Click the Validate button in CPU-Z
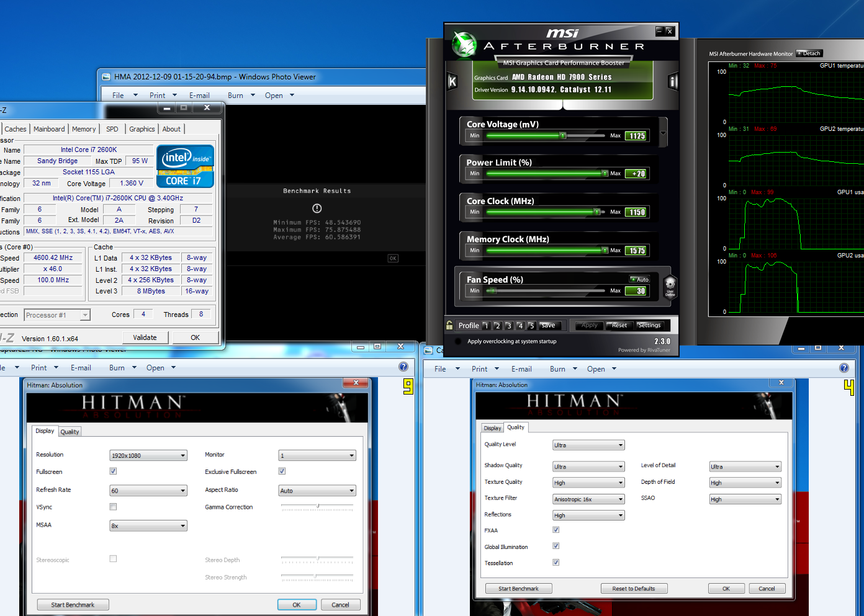The height and width of the screenshot is (616, 864). point(145,337)
